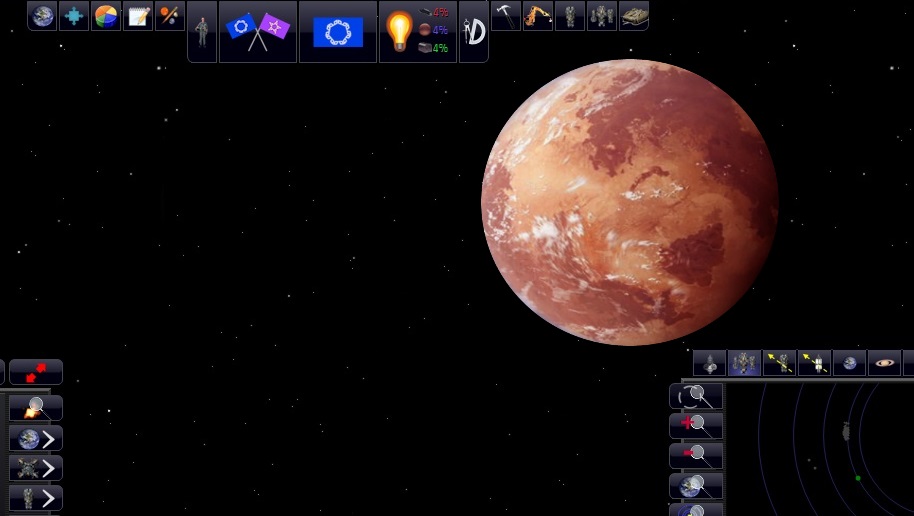The height and width of the screenshot is (516, 914).
Task: Click the grey space station filter icon
Action: (710, 363)
